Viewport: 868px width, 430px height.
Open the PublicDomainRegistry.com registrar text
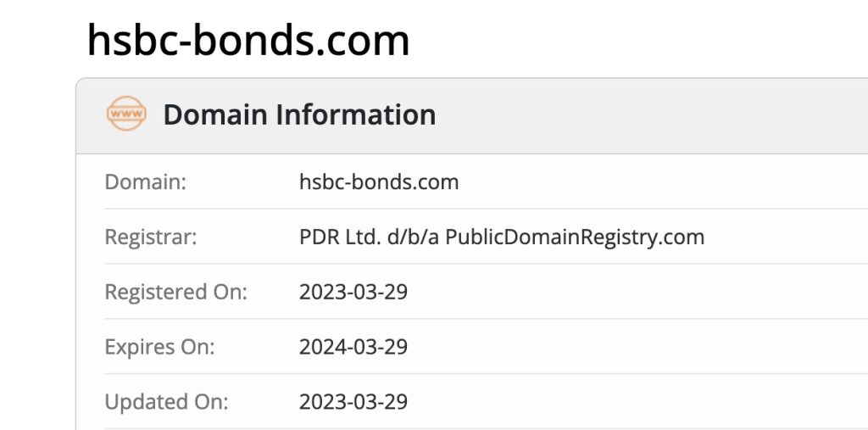[575, 237]
